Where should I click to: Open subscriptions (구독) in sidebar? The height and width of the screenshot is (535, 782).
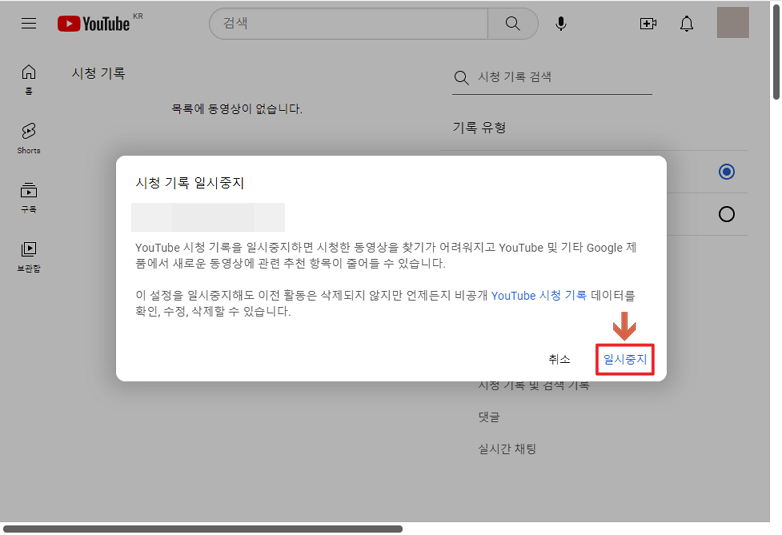(x=29, y=197)
